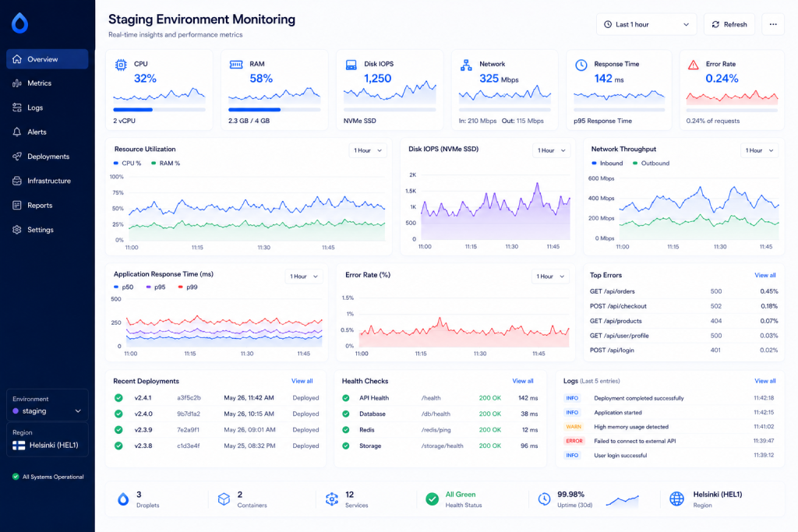Toggle Inbound legend in Network Throughput
Viewport: 798px width, 532px height.
point(607,164)
